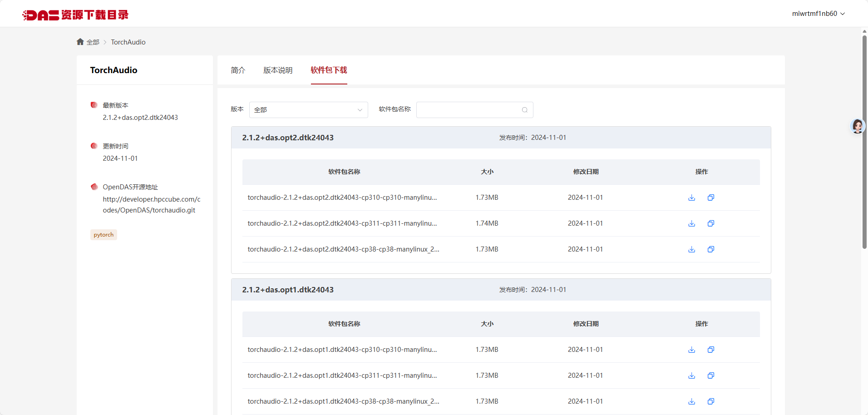Download the opt2 cp311 torchaudio package
The width and height of the screenshot is (868, 415).
[x=691, y=223]
